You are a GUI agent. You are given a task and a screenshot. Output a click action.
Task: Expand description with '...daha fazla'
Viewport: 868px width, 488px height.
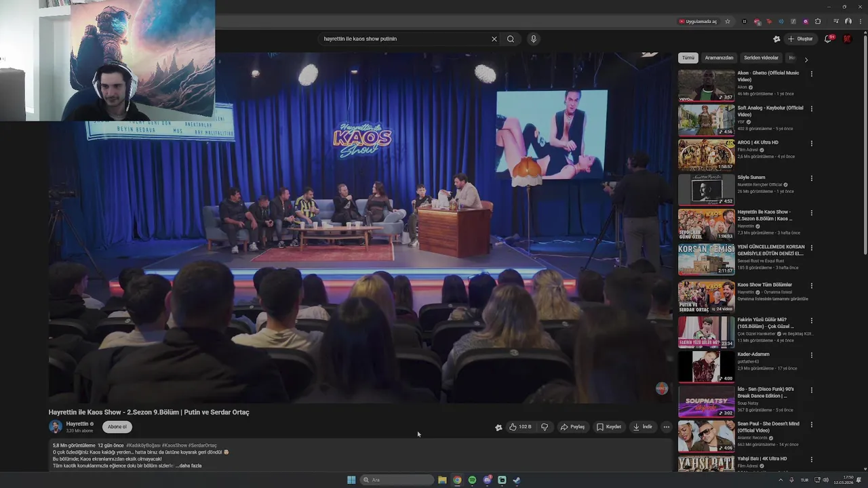pyautogui.click(x=190, y=466)
